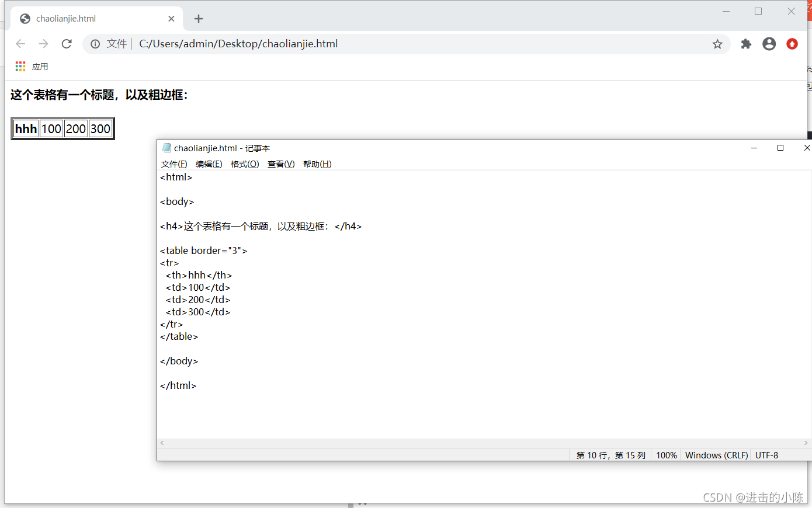Screen dimensions: 812x508
Task: Maximize the Chrome browser window
Action: point(758,11)
